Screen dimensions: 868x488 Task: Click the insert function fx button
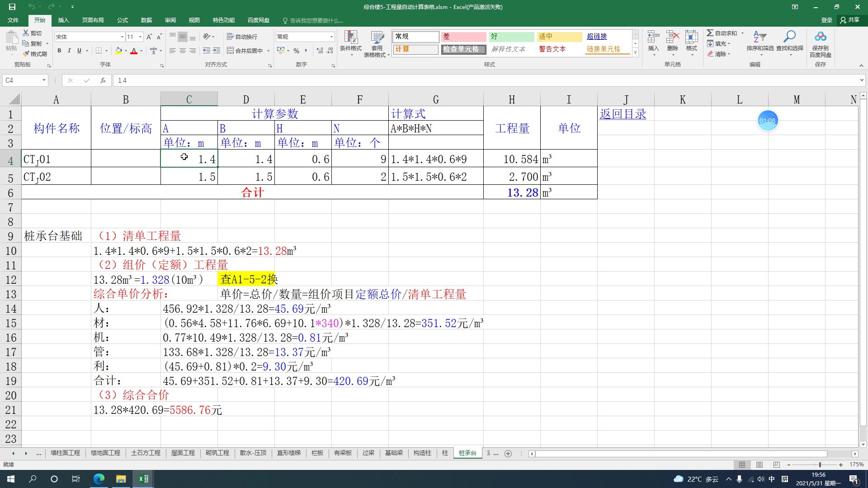(x=103, y=80)
